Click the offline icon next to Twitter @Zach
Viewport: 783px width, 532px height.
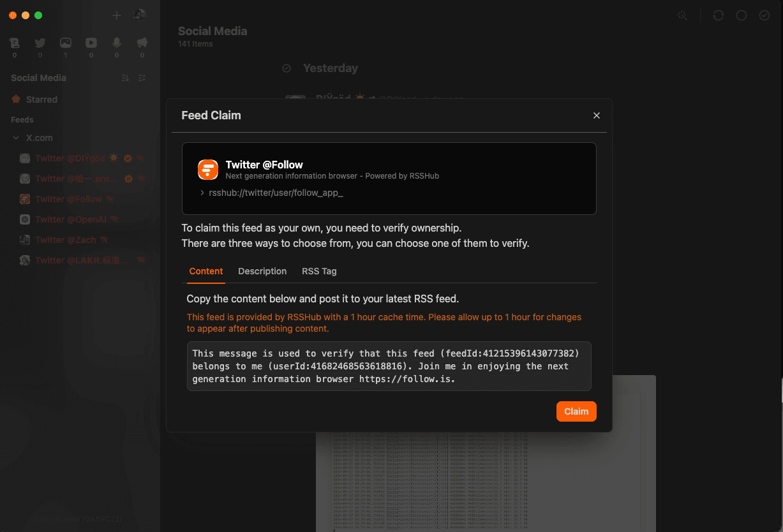tap(104, 240)
